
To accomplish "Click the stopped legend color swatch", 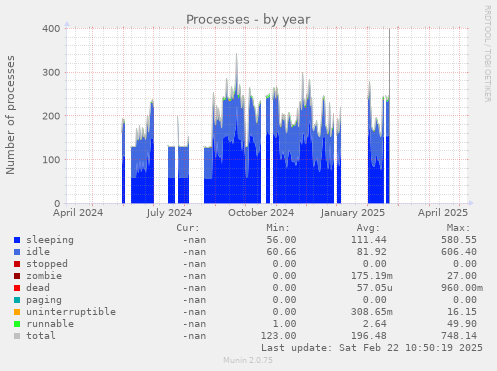I will click(17, 264).
